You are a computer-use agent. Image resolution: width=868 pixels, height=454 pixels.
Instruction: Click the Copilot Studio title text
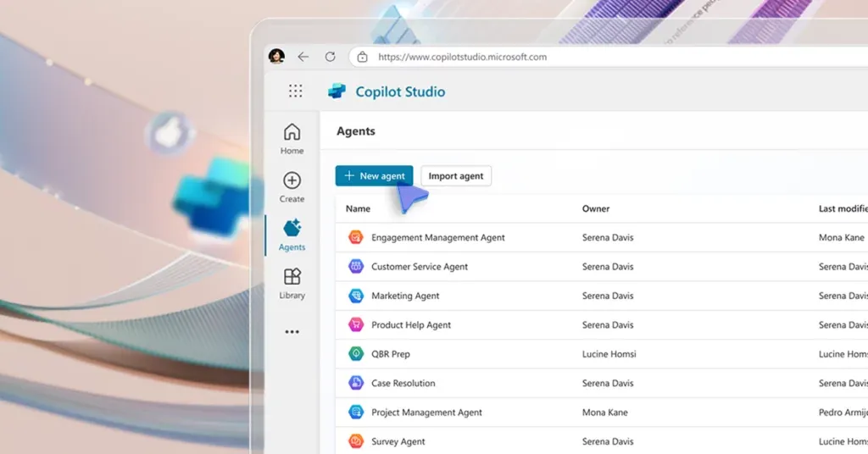400,91
